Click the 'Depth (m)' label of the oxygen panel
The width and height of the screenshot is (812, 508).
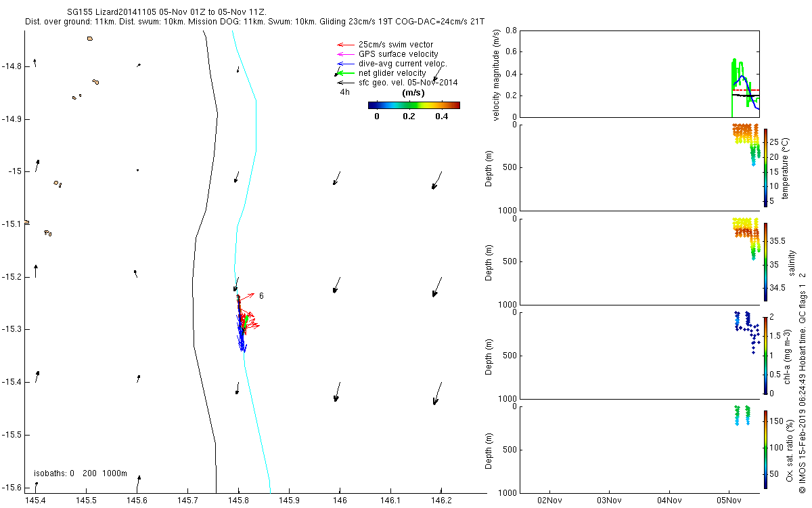tap(490, 450)
